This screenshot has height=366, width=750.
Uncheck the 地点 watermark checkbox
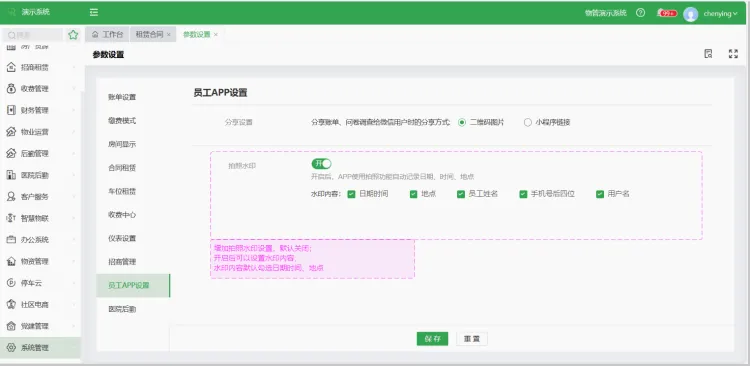point(414,194)
